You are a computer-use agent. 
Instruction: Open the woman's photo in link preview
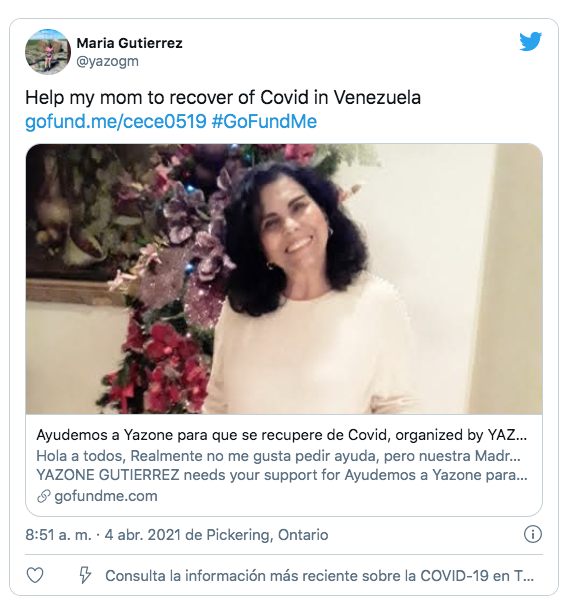[x=284, y=279]
